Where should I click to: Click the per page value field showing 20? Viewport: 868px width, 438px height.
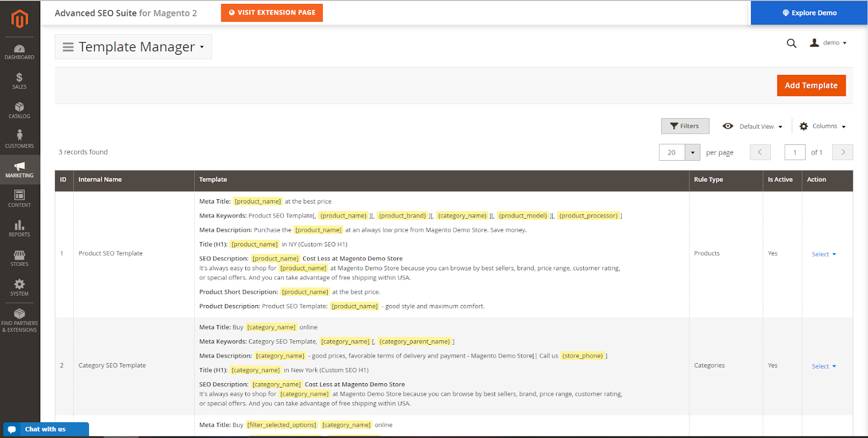[672, 153]
